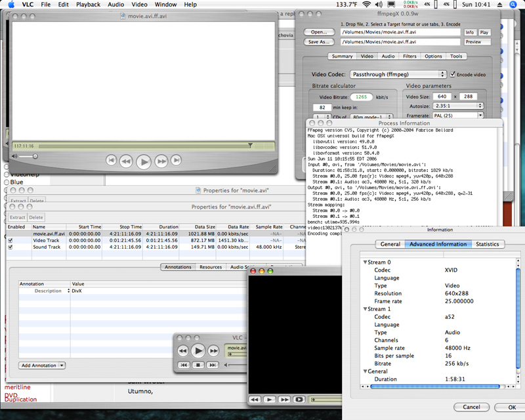Open the Spotlight search icon
Screen dimensions: 525x420
pyautogui.click(x=513, y=5)
